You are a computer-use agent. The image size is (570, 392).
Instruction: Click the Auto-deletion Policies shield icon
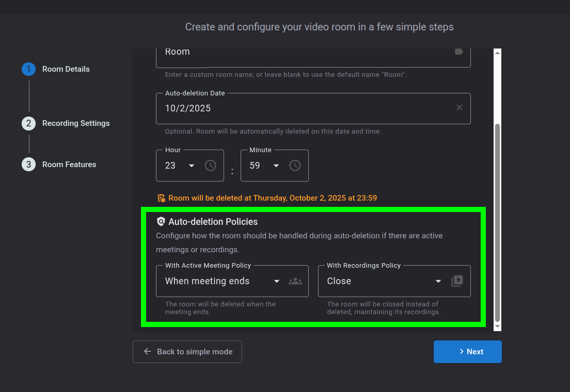point(161,222)
